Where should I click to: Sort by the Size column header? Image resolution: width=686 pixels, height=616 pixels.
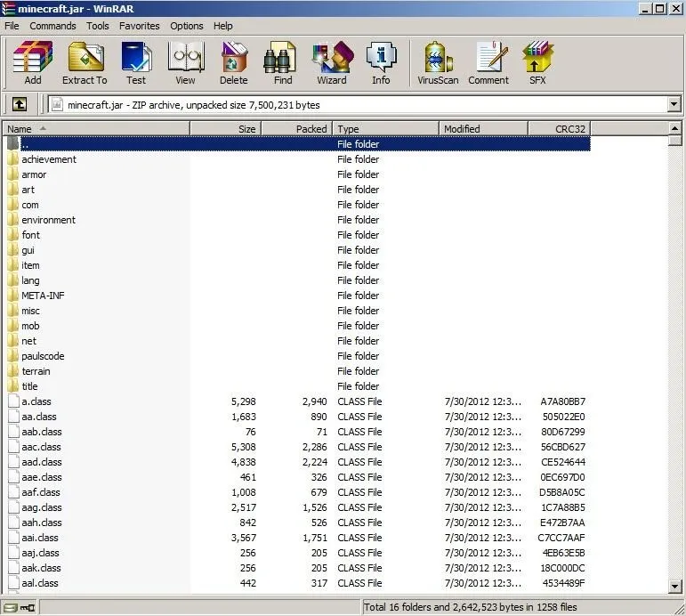(226, 129)
